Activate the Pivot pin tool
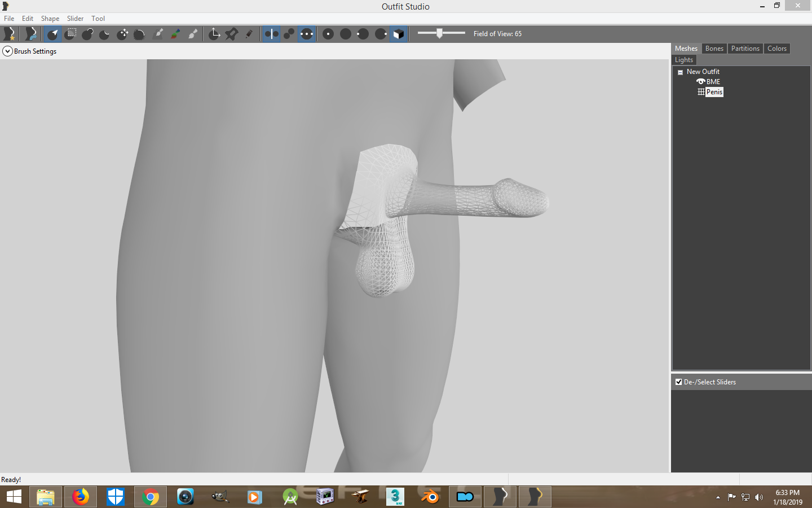Image resolution: width=812 pixels, height=508 pixels. click(x=232, y=34)
